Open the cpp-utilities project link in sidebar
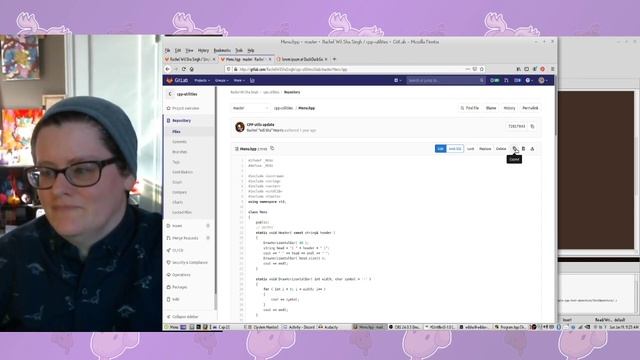Image resolution: width=640 pixels, height=360 pixels. (187, 94)
